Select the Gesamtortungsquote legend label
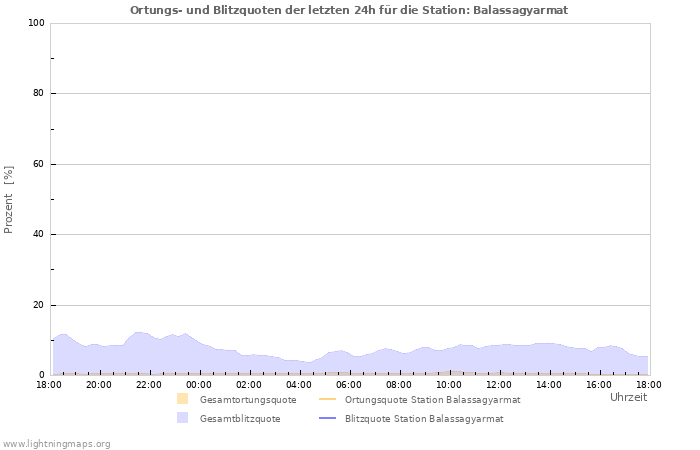Image resolution: width=700 pixels, height=450 pixels. pos(248,400)
